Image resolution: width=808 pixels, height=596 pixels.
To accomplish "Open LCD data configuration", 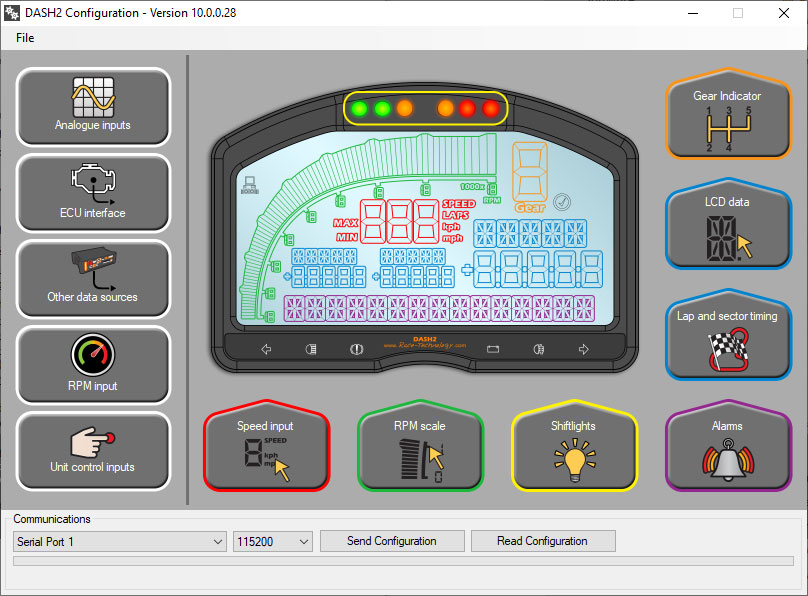I will click(727, 229).
